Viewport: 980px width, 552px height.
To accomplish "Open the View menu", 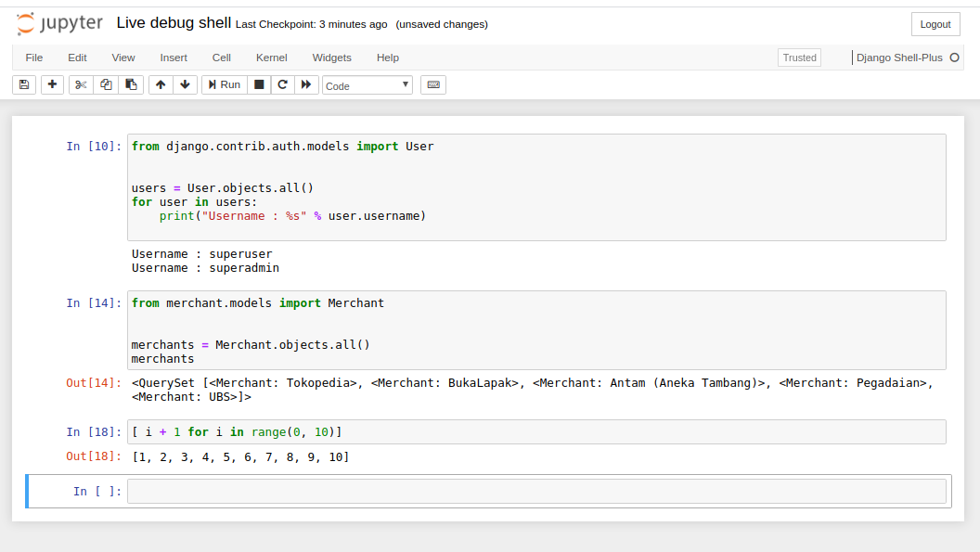I will (x=123, y=58).
